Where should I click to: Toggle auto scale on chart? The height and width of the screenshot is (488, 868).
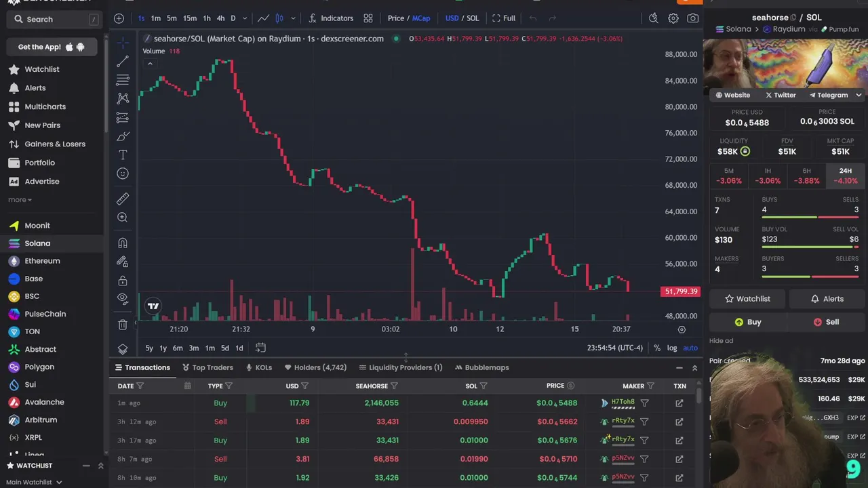click(690, 348)
